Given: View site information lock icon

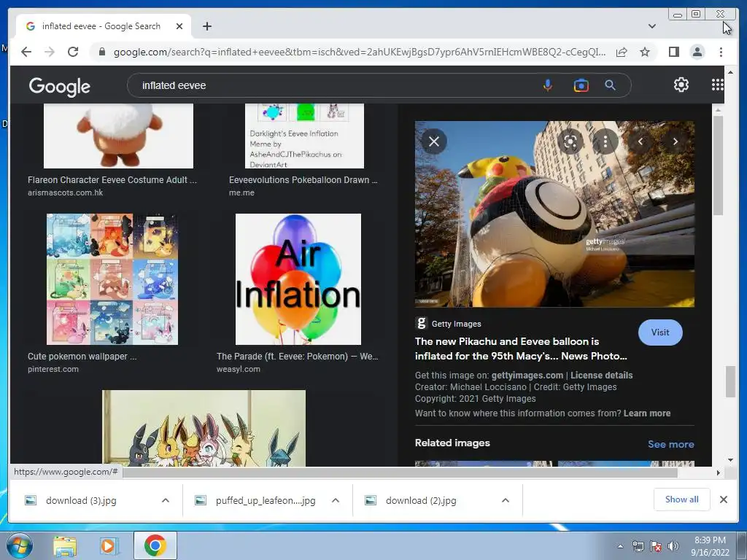Looking at the screenshot, I should 101,52.
